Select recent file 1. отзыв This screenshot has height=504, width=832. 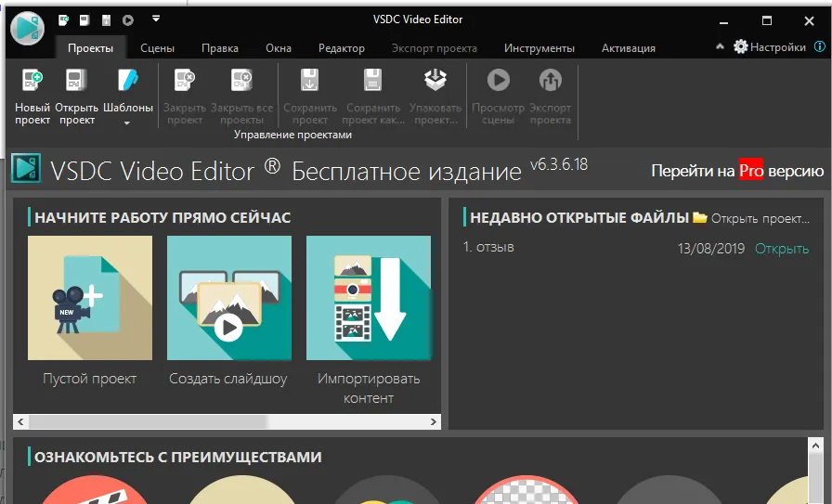coord(488,247)
